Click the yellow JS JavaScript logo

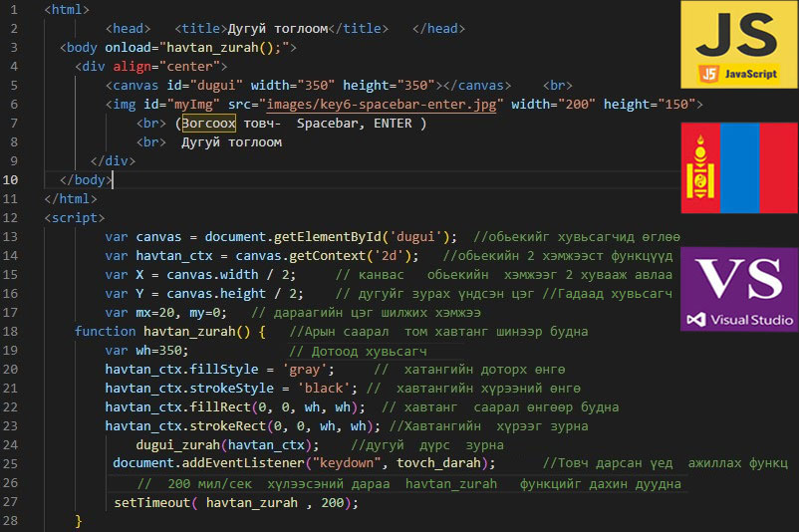[738, 45]
